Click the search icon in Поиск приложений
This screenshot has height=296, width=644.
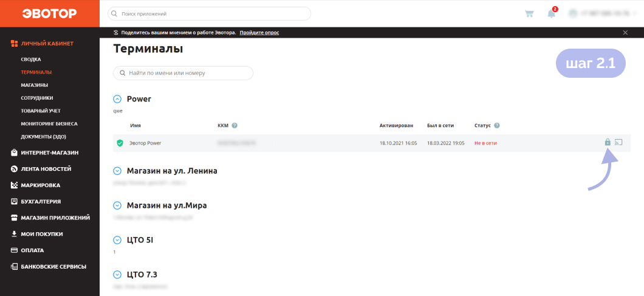(x=114, y=13)
